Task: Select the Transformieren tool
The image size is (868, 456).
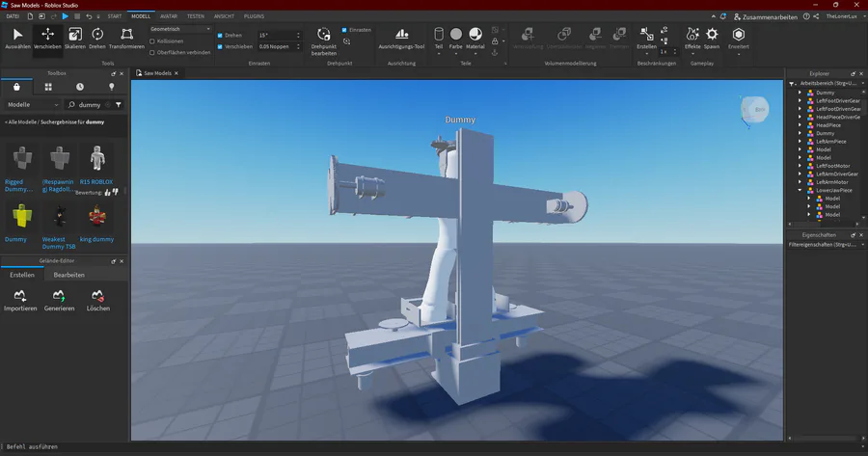Action: click(126, 39)
